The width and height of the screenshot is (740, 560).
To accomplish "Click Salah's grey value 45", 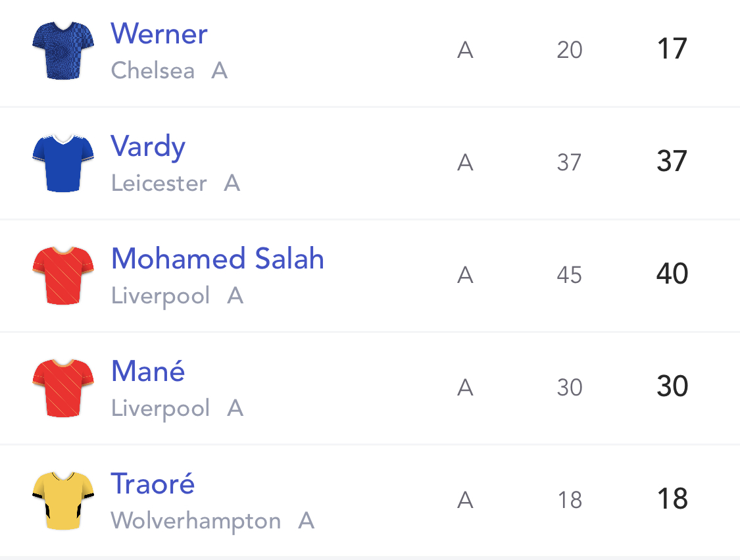I will coord(569,275).
